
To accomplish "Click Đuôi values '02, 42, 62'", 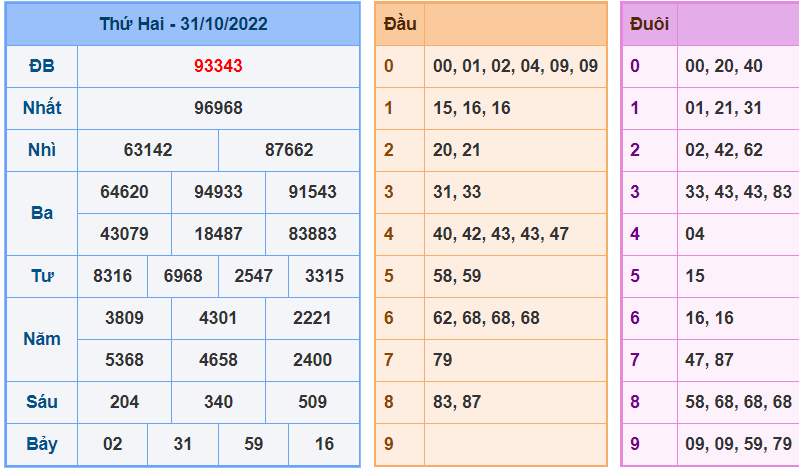I will pos(724,150).
